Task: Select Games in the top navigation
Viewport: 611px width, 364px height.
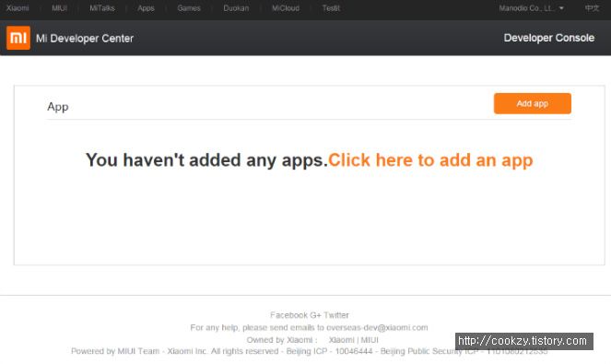Action: [189, 7]
